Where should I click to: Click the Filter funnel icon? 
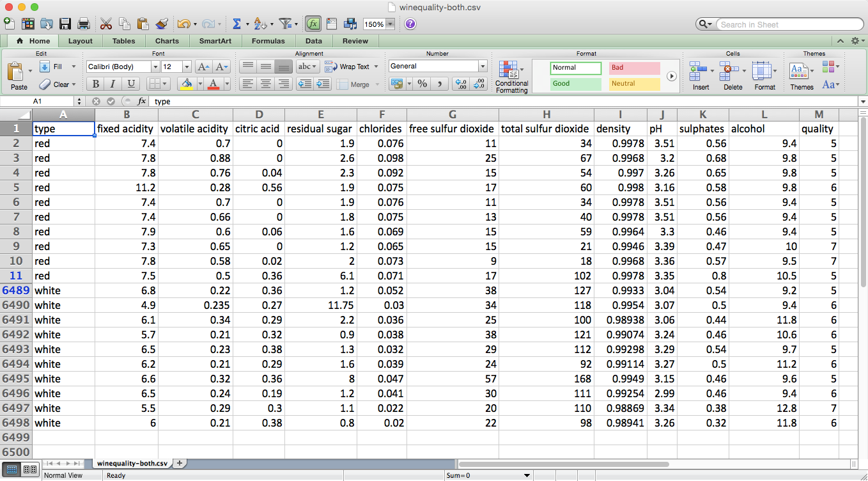point(286,23)
